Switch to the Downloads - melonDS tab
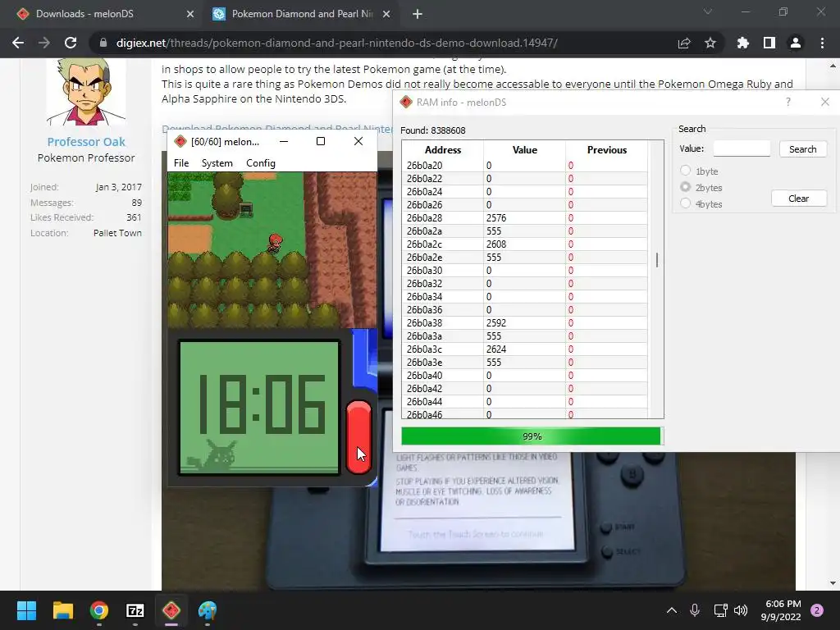Viewport: 840px width, 630px height. [106, 14]
